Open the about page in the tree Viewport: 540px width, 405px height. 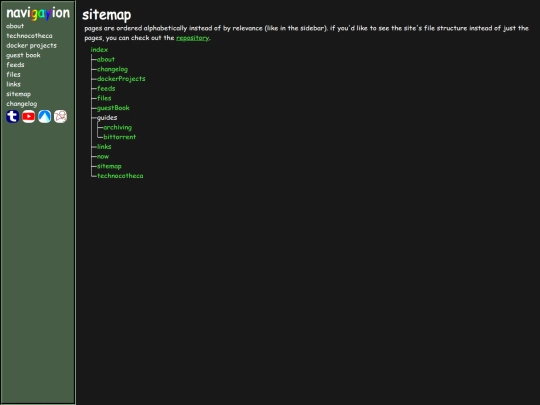pyautogui.click(x=106, y=59)
